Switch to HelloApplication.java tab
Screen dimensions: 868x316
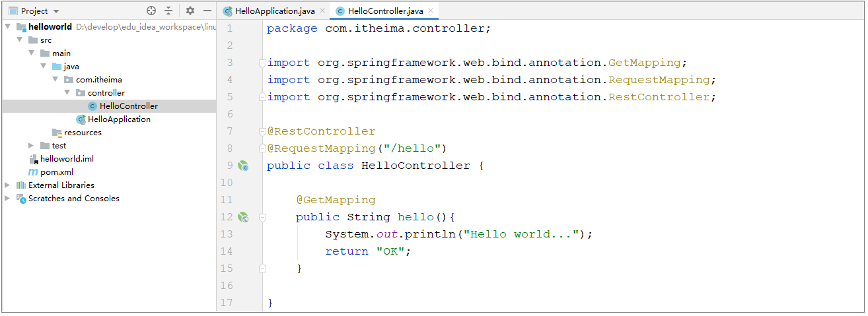click(274, 11)
